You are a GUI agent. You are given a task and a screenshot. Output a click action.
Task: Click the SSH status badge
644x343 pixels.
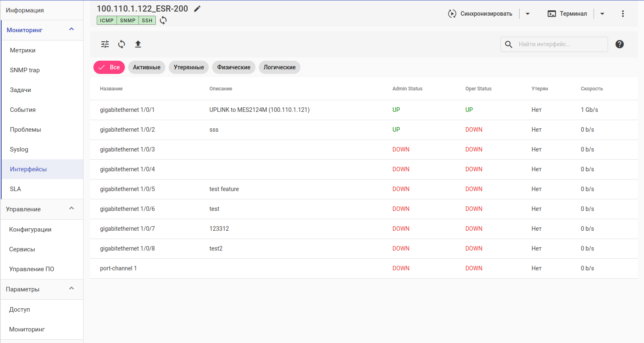147,20
